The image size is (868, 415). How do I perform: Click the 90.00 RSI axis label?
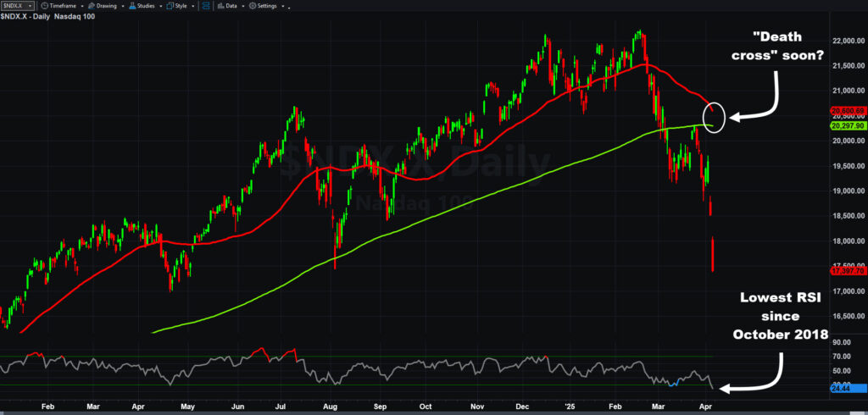point(843,342)
